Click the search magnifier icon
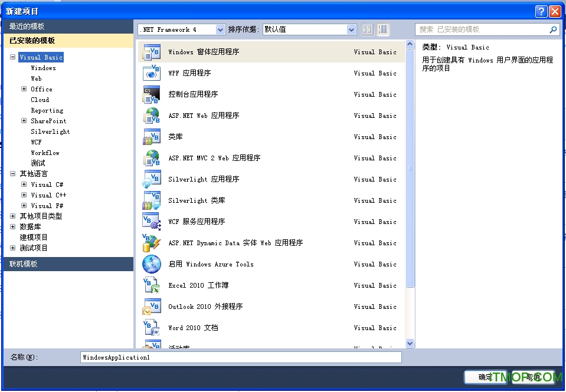The width and height of the screenshot is (566, 392). click(x=553, y=29)
